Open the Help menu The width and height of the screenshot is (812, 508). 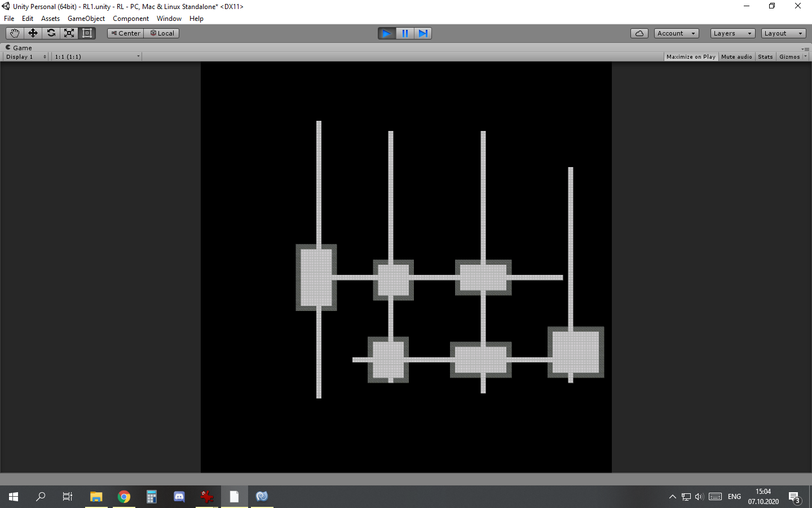pos(196,19)
